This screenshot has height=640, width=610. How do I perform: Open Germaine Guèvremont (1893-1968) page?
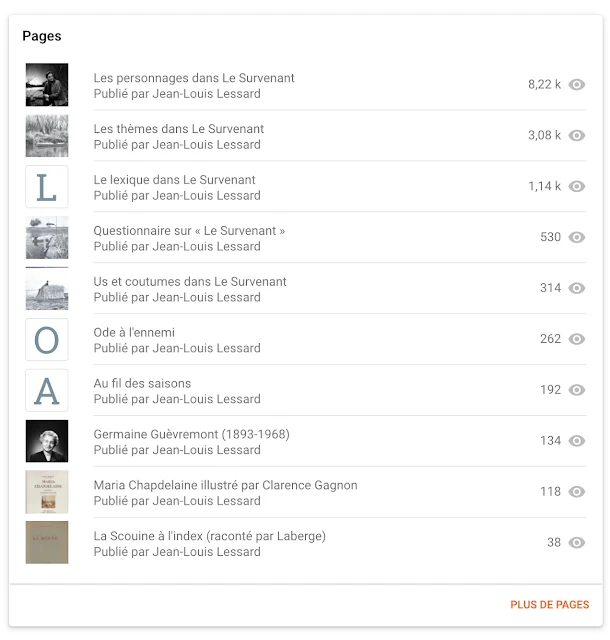click(191, 434)
